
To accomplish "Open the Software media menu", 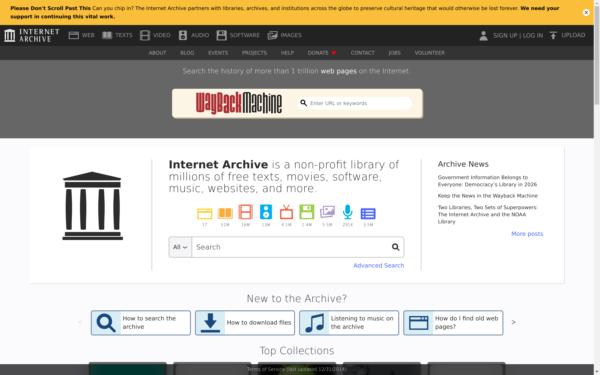I will tap(238, 35).
